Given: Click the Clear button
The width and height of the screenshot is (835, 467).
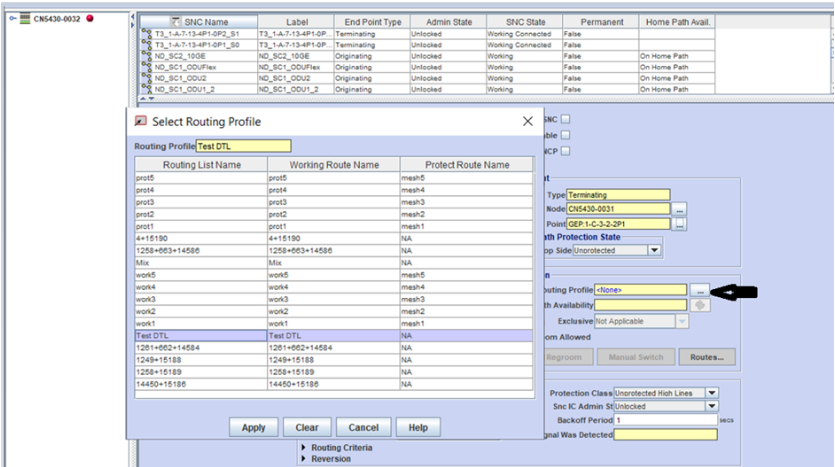Looking at the screenshot, I should click(307, 427).
